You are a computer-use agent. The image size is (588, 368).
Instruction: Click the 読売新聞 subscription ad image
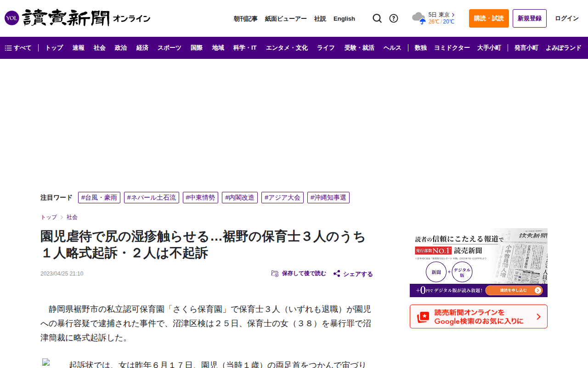(x=479, y=263)
